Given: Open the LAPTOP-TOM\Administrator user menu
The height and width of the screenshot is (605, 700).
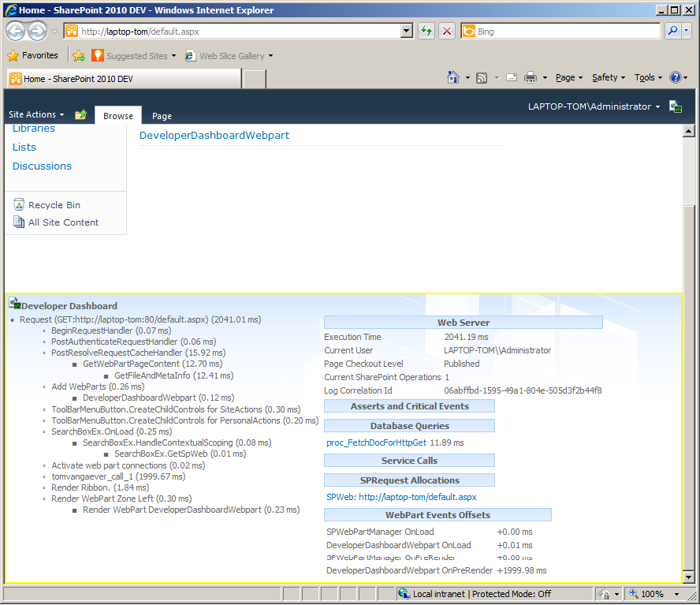Looking at the screenshot, I should point(594,106).
